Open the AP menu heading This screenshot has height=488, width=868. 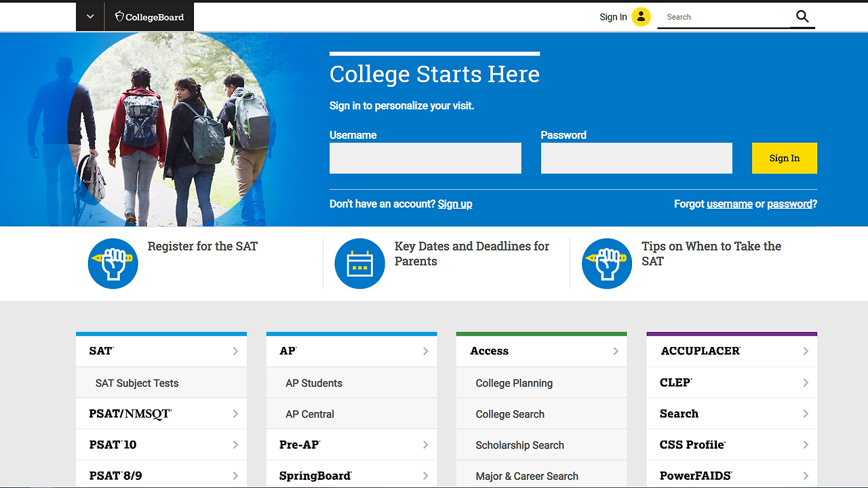pyautogui.click(x=352, y=351)
